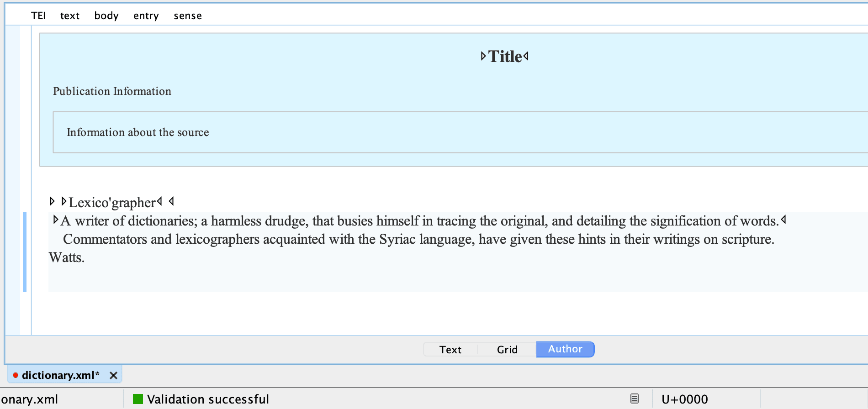Screen dimensions: 868x409
Task: Click the document icon in the status bar
Action: tap(635, 399)
